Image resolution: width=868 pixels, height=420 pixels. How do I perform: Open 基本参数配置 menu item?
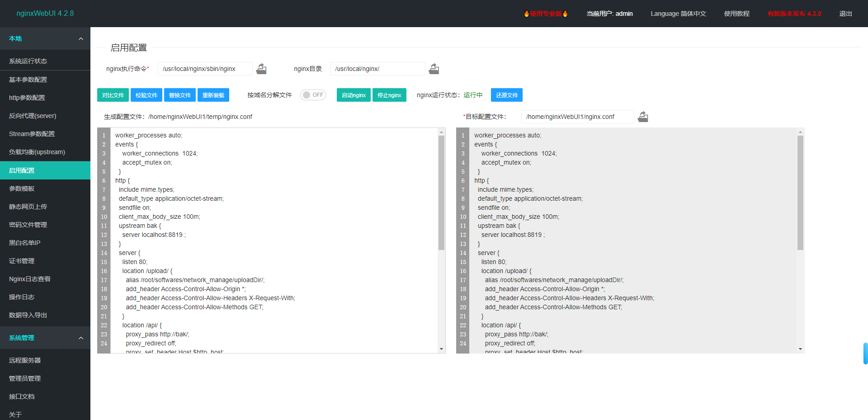45,80
